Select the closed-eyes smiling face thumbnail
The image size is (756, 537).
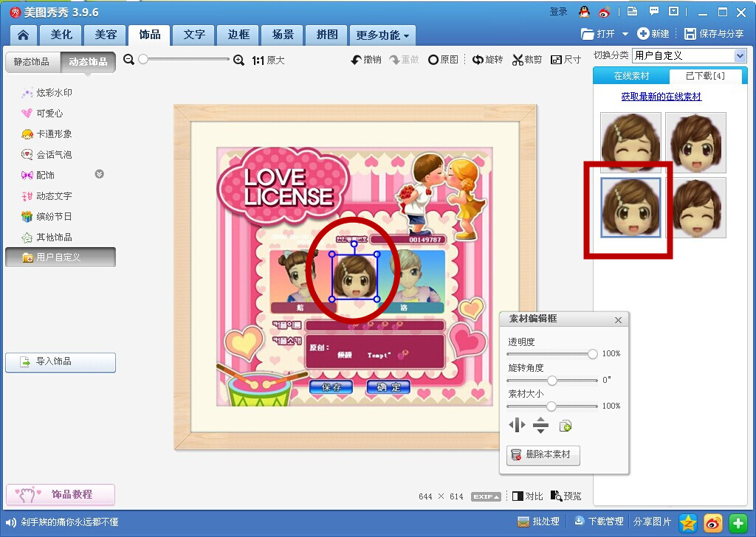pos(630,142)
